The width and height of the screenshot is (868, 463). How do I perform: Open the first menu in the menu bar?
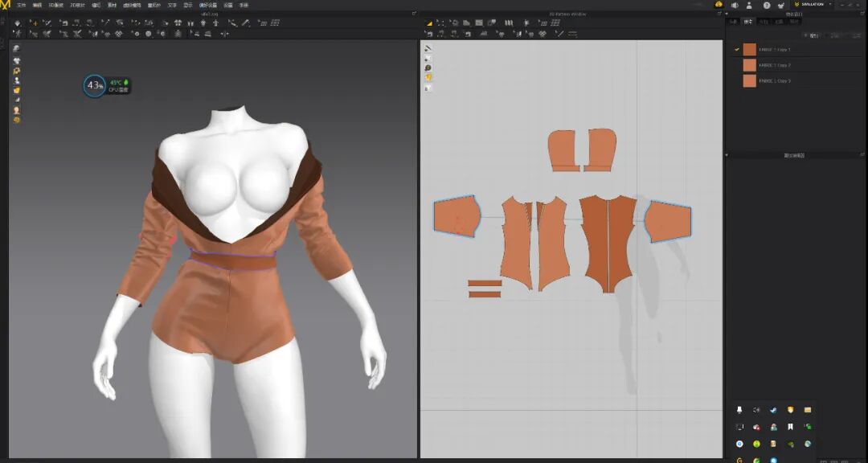(x=21, y=5)
